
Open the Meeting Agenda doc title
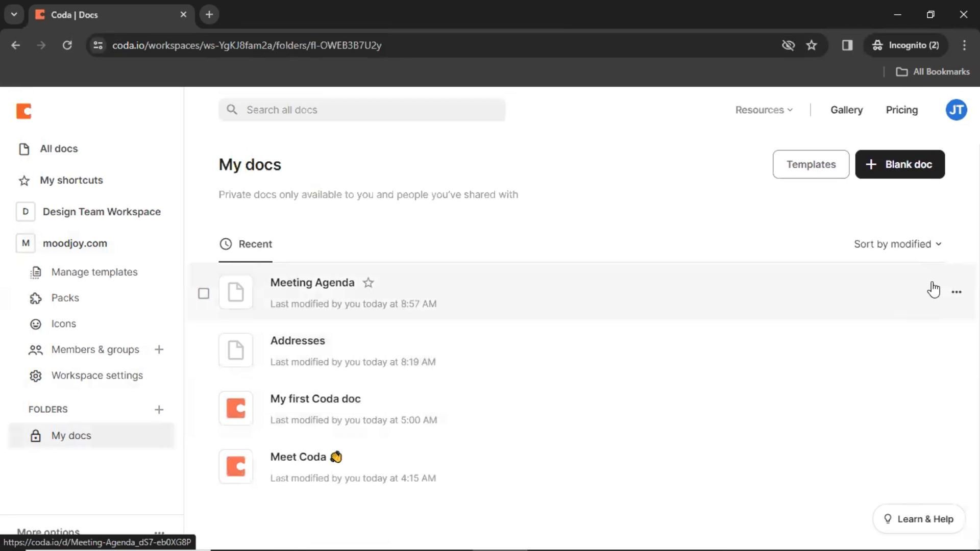click(312, 283)
